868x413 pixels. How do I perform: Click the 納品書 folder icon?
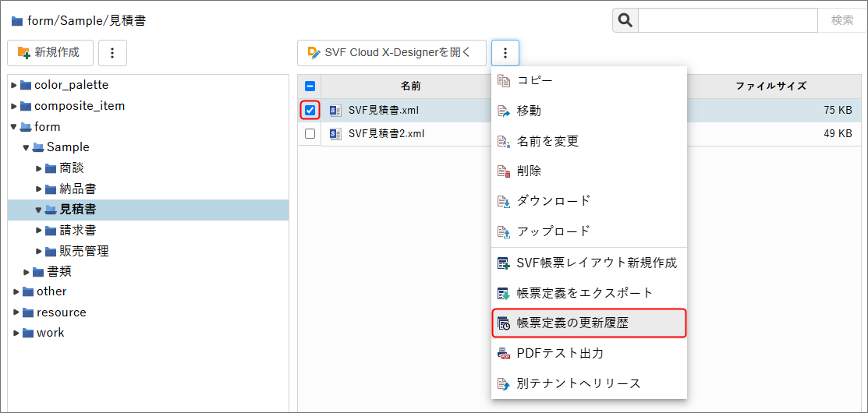[x=51, y=189]
